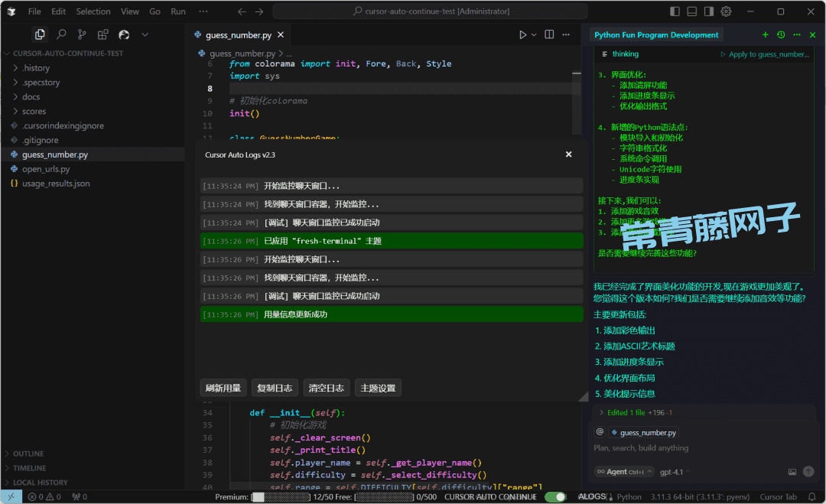Viewport: 826px width, 504px height.
Task: Toggle the Cursor Auto Continue switch
Action: click(555, 496)
